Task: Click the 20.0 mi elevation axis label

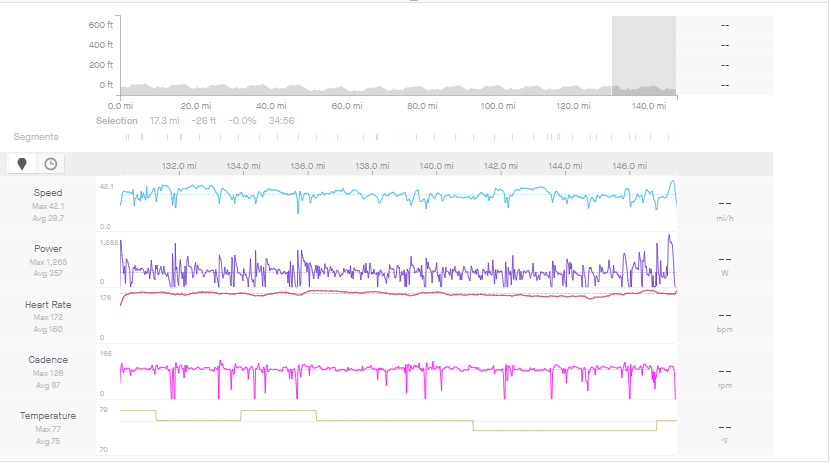Action: point(195,106)
